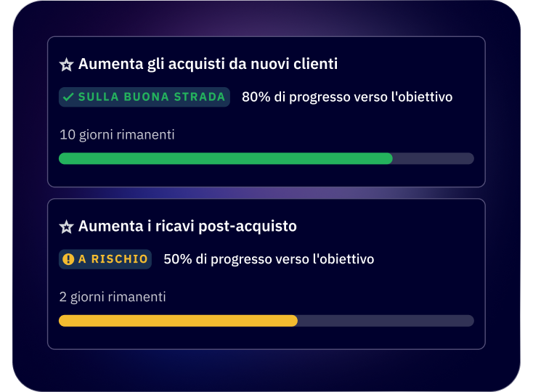
Task: Click the green checkmark in the status badge
Action: 68,97
